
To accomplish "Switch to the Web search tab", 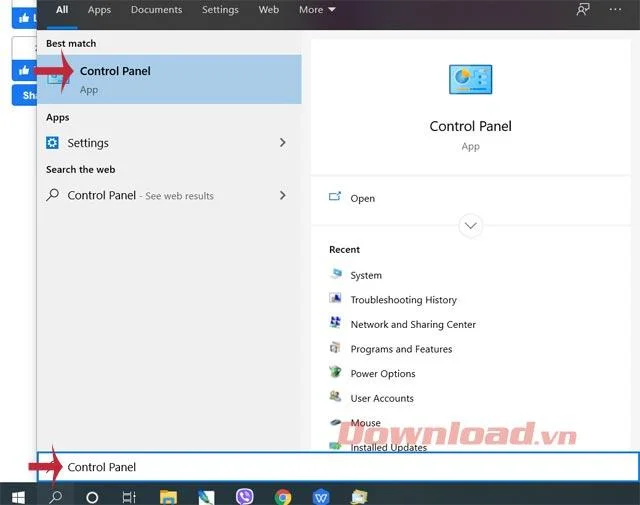I will (x=269, y=10).
